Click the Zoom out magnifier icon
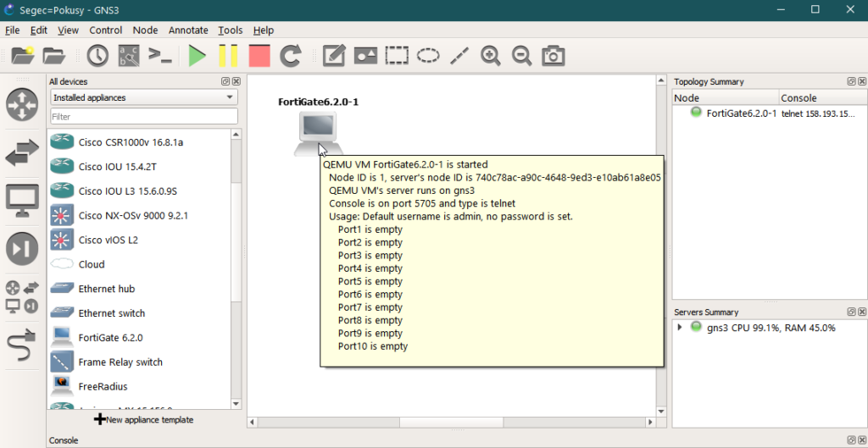The image size is (868, 448). 521,56
